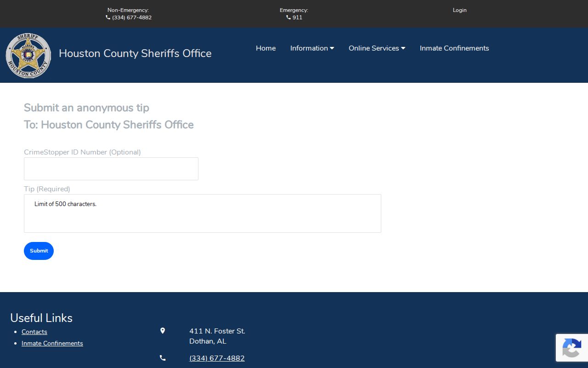
Task: Click the Useful Links heading
Action: click(41, 318)
